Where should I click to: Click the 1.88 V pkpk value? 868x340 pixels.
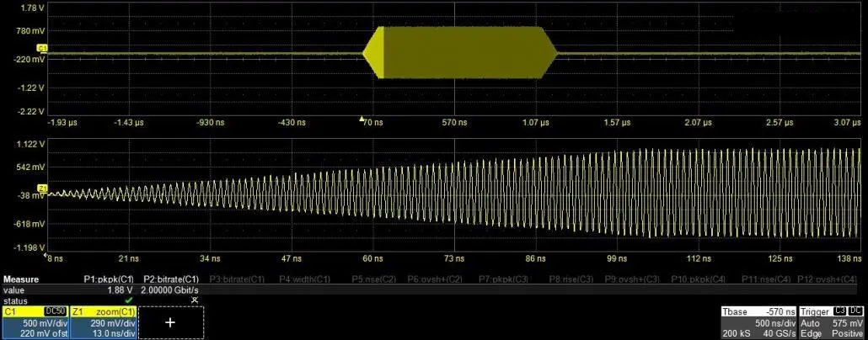pyautogui.click(x=121, y=290)
